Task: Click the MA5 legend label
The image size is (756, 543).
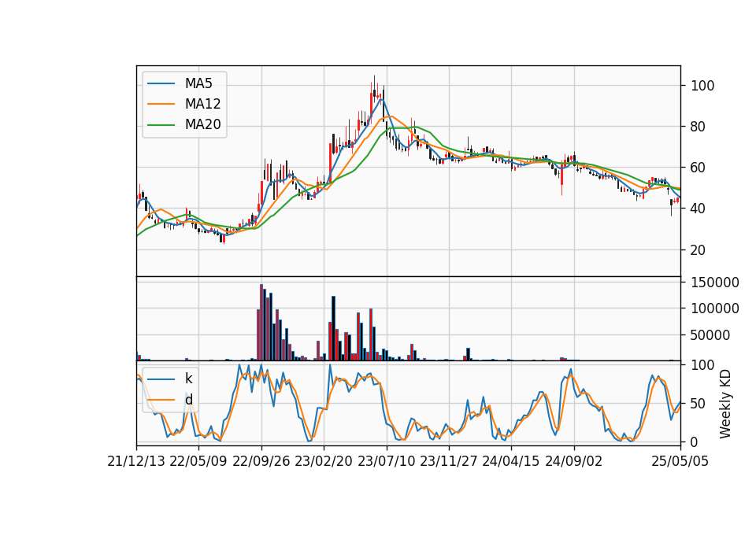Action: [x=198, y=83]
